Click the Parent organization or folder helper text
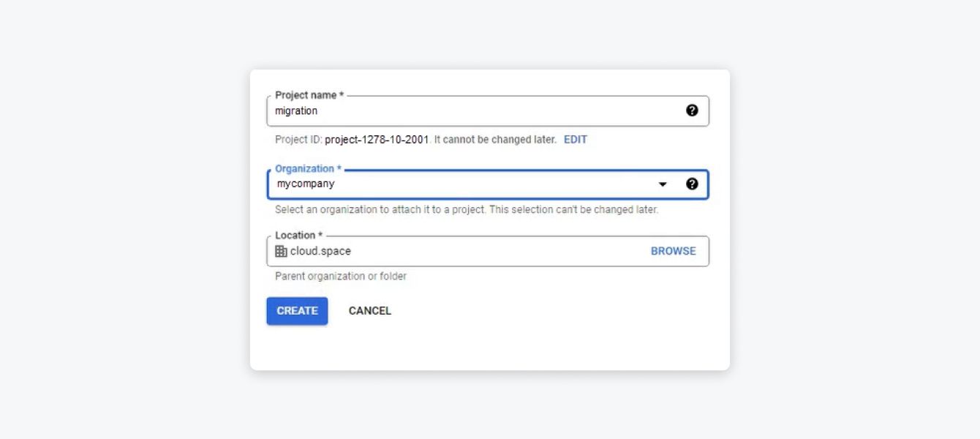Image resolution: width=980 pixels, height=439 pixels. click(x=339, y=276)
